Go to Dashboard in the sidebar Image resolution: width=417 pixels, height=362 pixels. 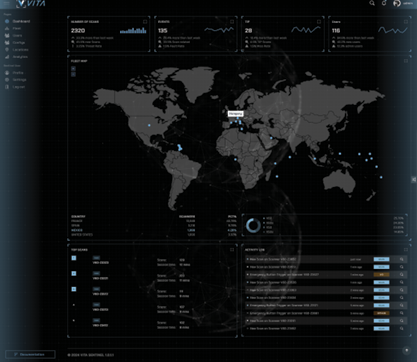pyautogui.click(x=17, y=21)
